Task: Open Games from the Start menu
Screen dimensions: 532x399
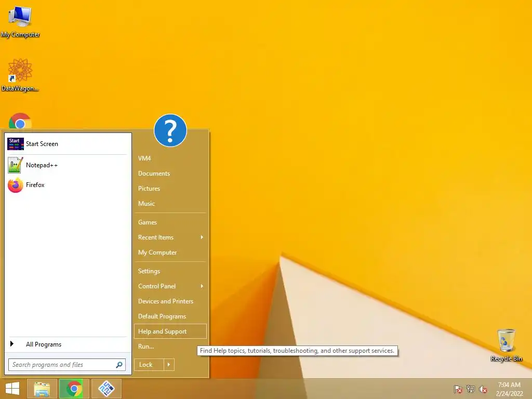Action: tap(170, 222)
